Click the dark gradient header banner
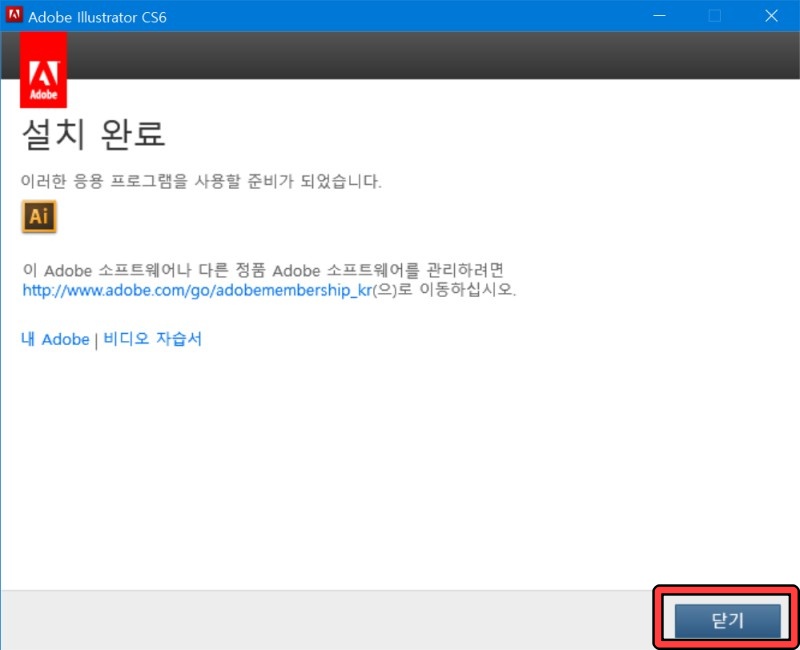The width and height of the screenshot is (800, 650). (400, 55)
